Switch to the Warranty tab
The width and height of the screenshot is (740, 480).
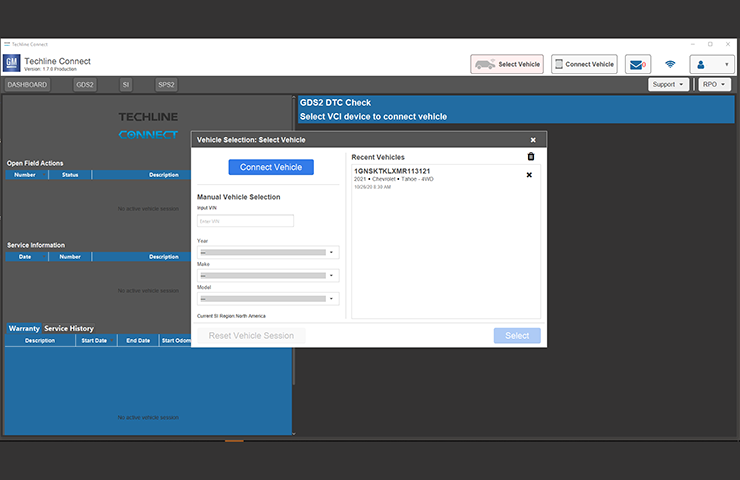tap(24, 328)
